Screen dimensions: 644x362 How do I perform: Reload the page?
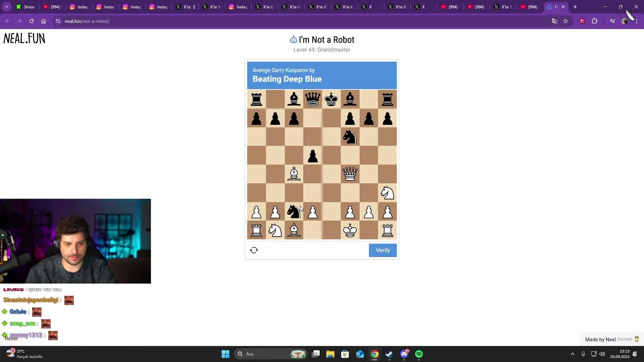tap(31, 21)
